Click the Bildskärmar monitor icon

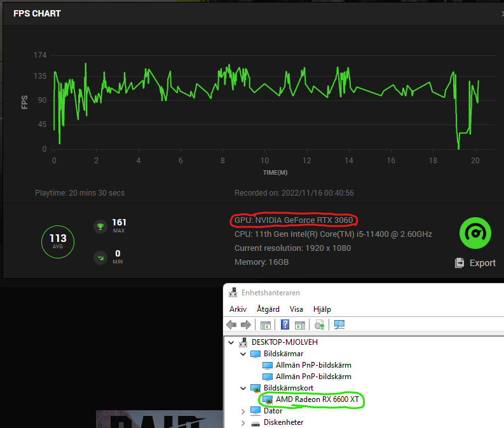click(x=255, y=354)
